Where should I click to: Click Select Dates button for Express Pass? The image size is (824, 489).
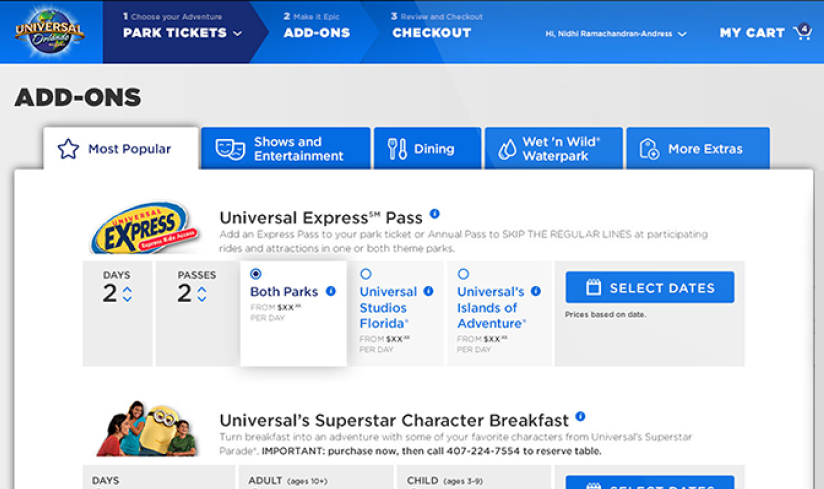(650, 287)
